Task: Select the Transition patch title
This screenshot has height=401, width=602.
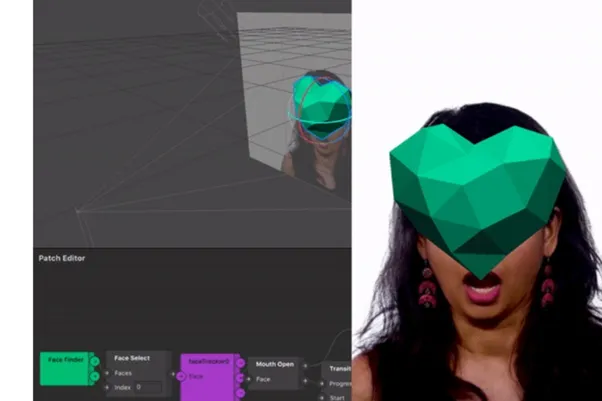Action: pyautogui.click(x=340, y=369)
